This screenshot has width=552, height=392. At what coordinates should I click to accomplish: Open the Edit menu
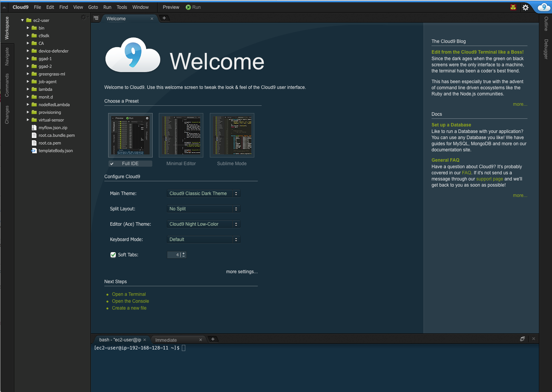point(50,7)
